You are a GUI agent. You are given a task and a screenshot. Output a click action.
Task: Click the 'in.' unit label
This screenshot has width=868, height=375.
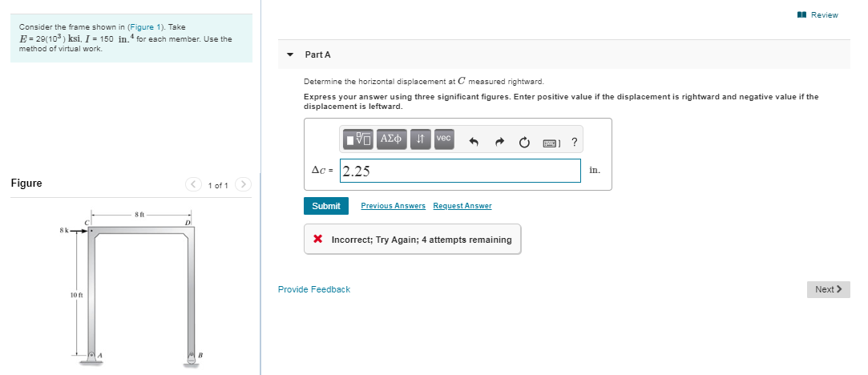pyautogui.click(x=595, y=171)
